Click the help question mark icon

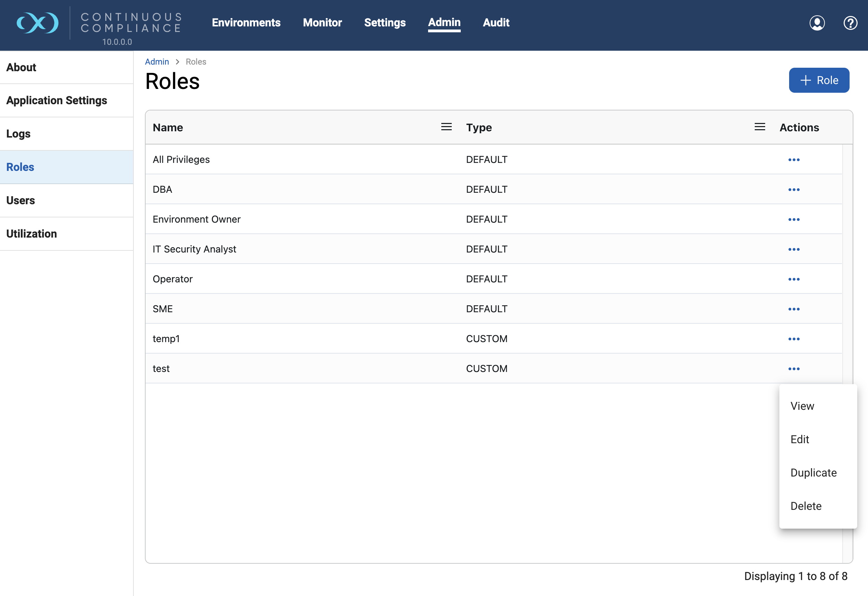pos(850,23)
